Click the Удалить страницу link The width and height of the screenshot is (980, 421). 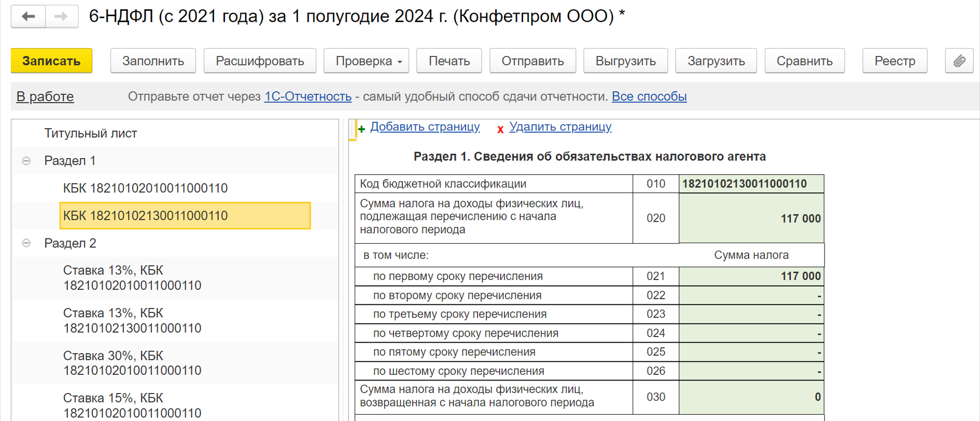561,127
